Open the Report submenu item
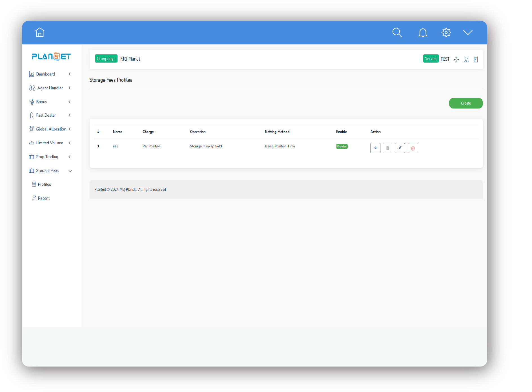The image size is (532, 392). click(44, 198)
